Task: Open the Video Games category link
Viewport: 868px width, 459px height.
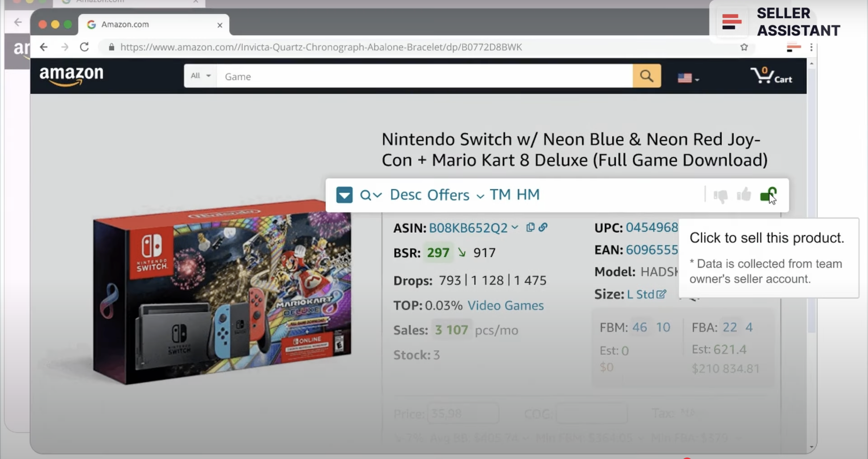Action: 505,306
